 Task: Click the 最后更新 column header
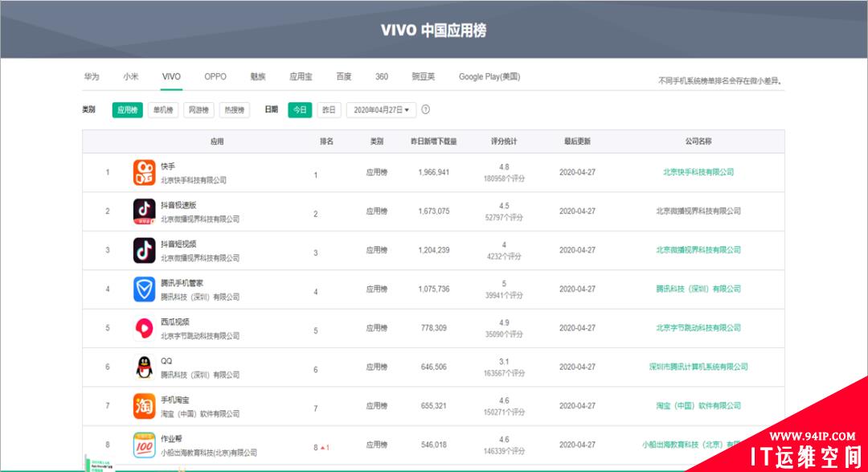(577, 142)
